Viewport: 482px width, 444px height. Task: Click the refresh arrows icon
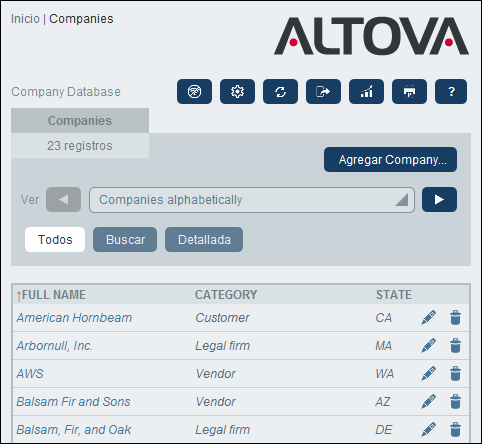(280, 91)
